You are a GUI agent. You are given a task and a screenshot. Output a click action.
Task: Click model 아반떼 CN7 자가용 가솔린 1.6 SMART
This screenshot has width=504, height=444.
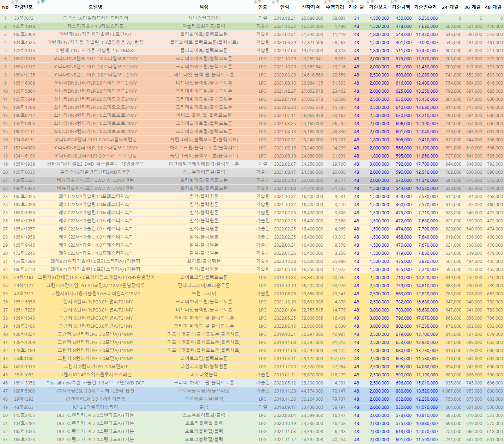pos(96,50)
